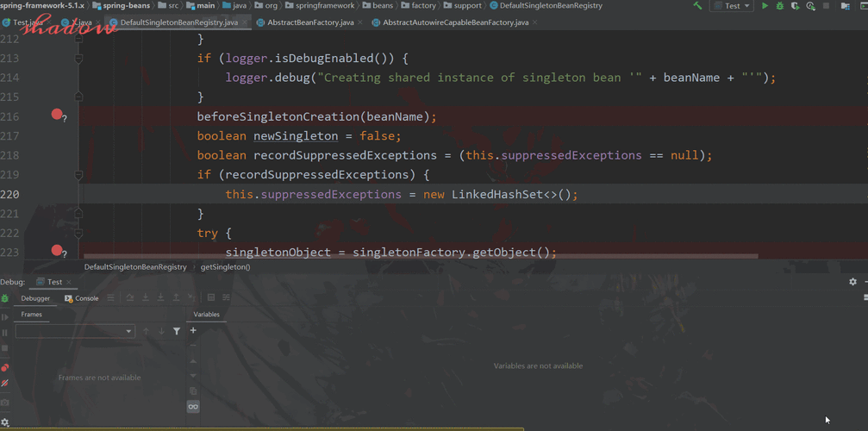The width and height of the screenshot is (868, 431).
Task: Toggle the show watches glasses icon
Action: click(193, 407)
